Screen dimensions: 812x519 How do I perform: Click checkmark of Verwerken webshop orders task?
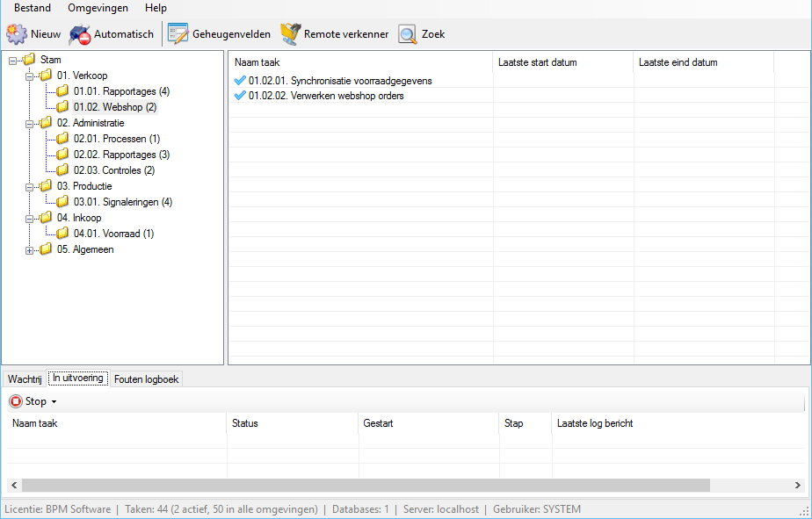coord(240,96)
